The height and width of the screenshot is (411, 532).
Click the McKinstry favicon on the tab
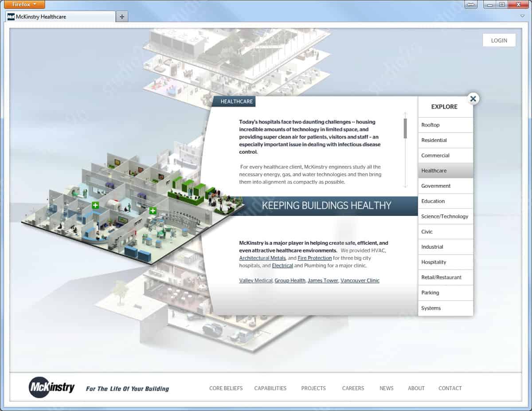click(x=11, y=17)
